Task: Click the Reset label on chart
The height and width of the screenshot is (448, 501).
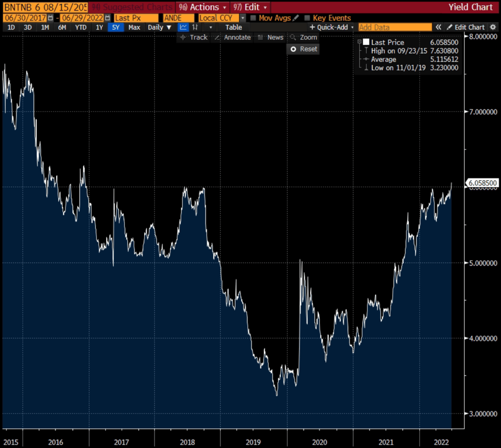Action: [308, 49]
